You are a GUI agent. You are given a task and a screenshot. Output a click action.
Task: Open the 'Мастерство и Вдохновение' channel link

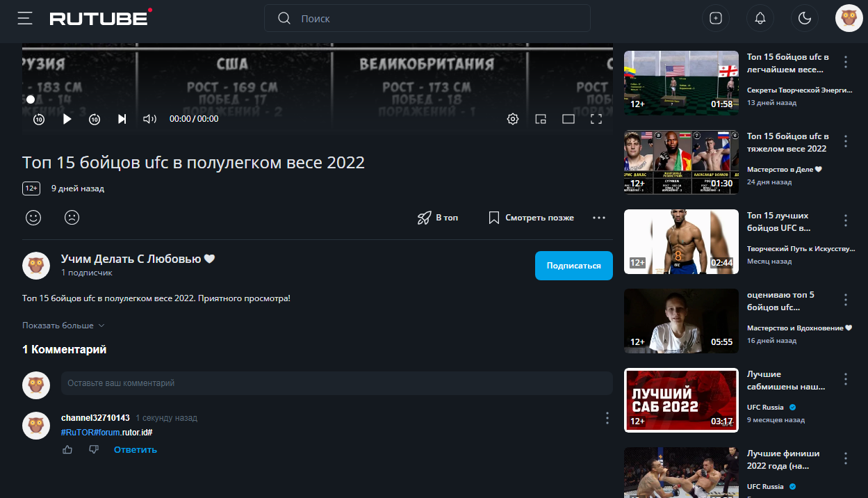click(x=799, y=328)
